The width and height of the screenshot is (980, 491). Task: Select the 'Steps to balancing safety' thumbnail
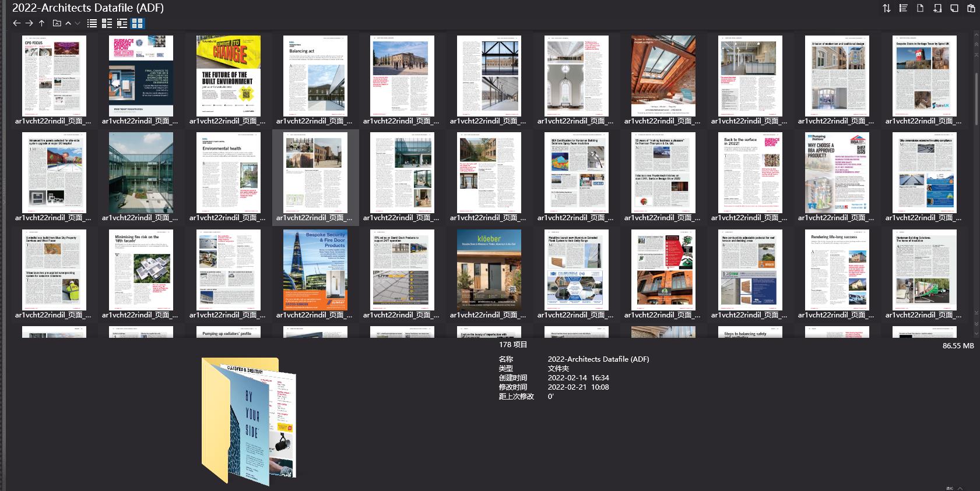coord(751,332)
